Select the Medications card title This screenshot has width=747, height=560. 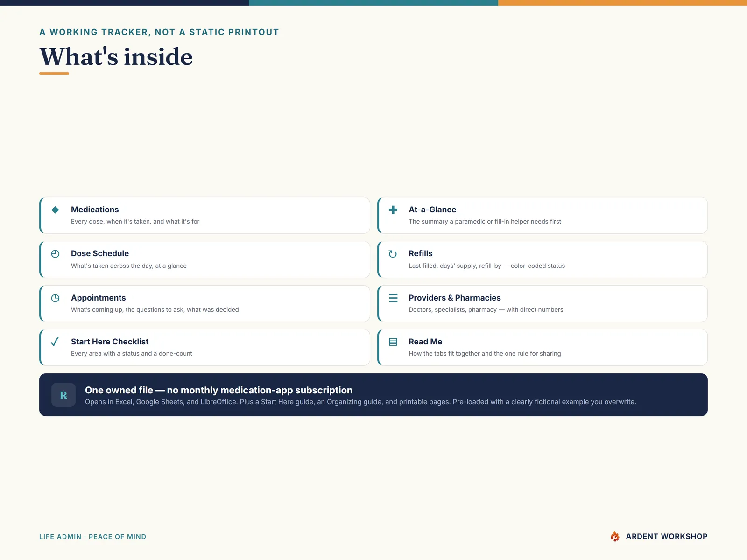[x=95, y=210]
